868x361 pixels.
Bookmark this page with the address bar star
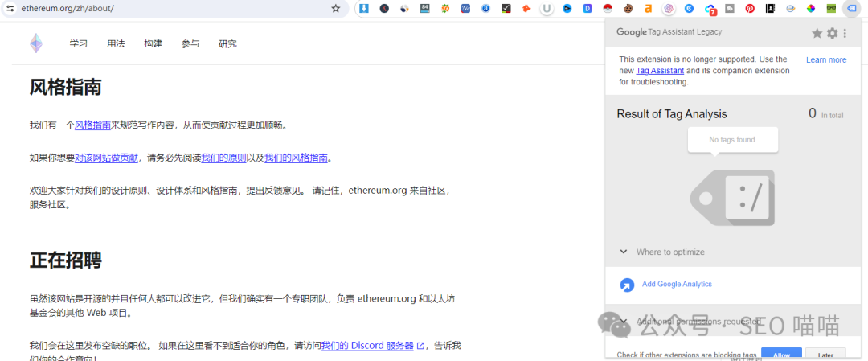pos(335,8)
